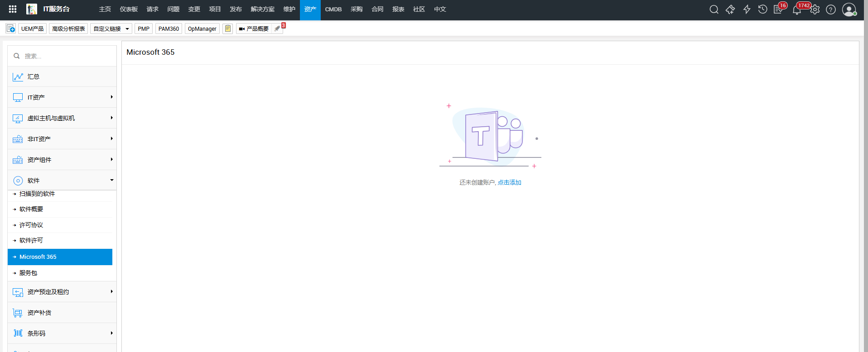Open the notifications bell icon

tap(796, 10)
